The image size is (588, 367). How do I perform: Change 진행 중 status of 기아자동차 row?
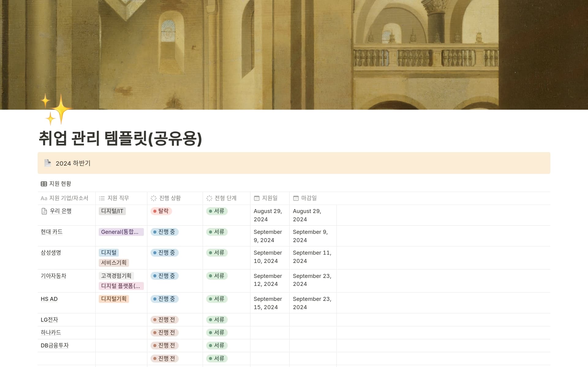(x=164, y=276)
